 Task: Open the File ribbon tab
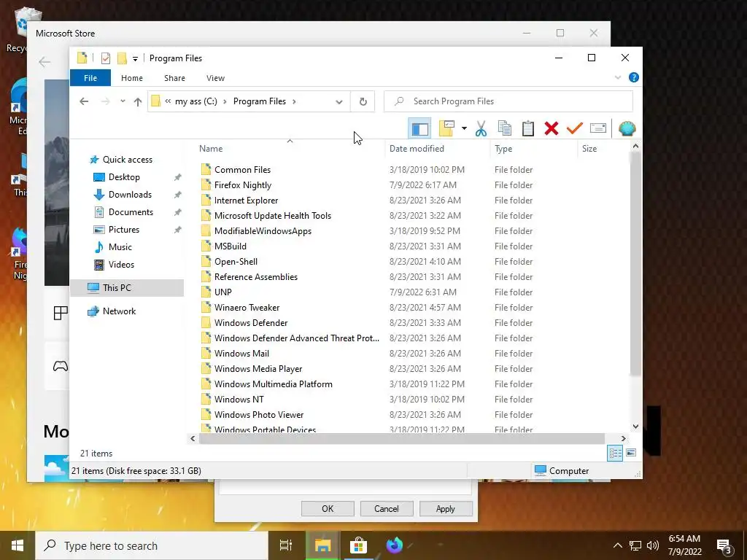[90, 78]
